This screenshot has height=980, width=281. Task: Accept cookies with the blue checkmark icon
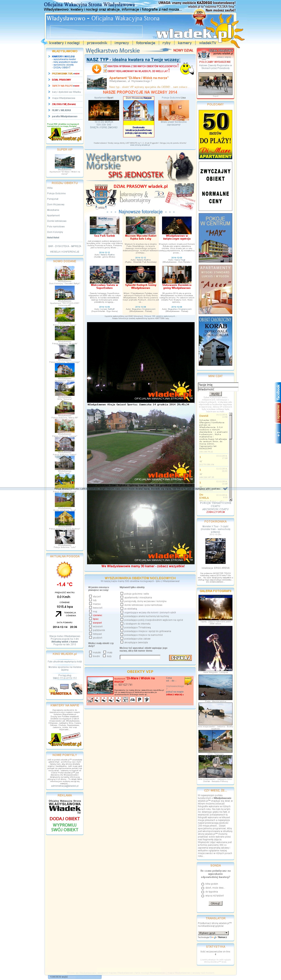click(225, 488)
